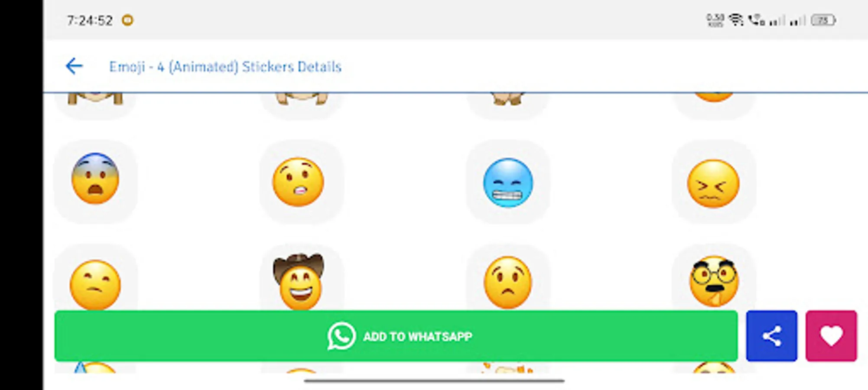Tap the clock showing 7:24:52
This screenshot has width=868, height=390.
tap(90, 20)
